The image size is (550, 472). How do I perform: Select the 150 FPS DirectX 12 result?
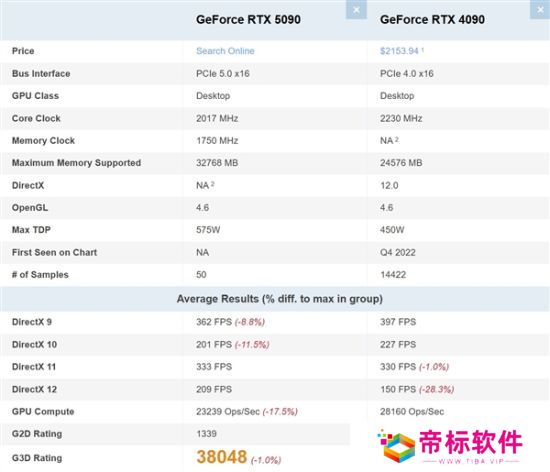tap(398, 389)
